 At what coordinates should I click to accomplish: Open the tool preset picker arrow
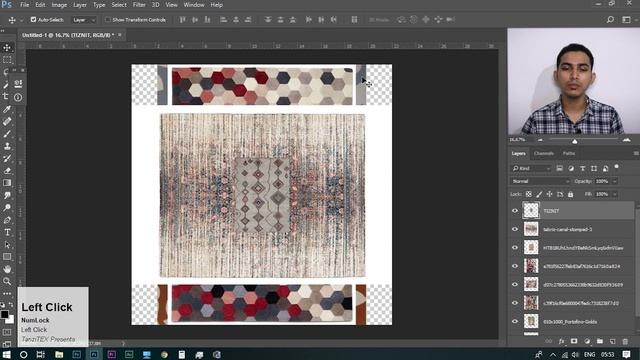(21, 20)
